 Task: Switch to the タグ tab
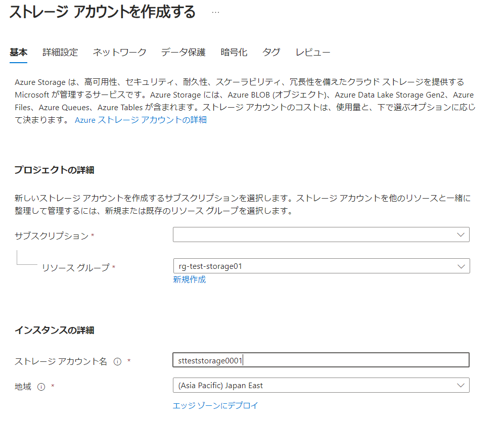click(x=271, y=52)
